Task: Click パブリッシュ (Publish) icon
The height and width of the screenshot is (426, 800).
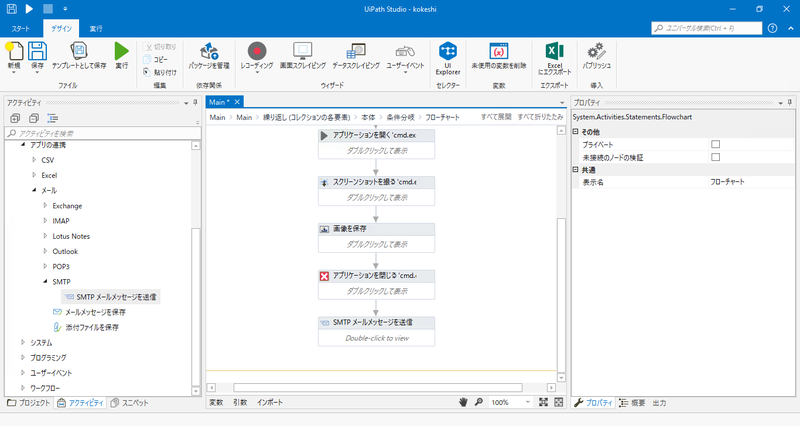Action: pos(596,52)
